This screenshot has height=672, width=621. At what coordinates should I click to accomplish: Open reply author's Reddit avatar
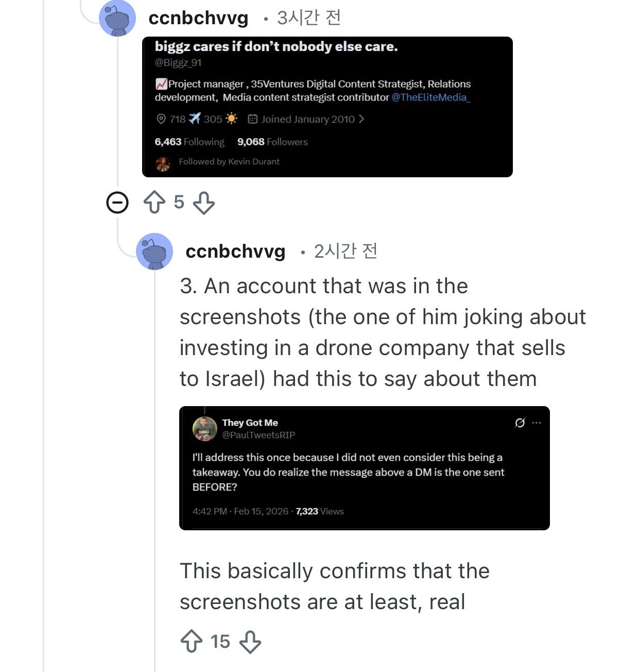[154, 251]
